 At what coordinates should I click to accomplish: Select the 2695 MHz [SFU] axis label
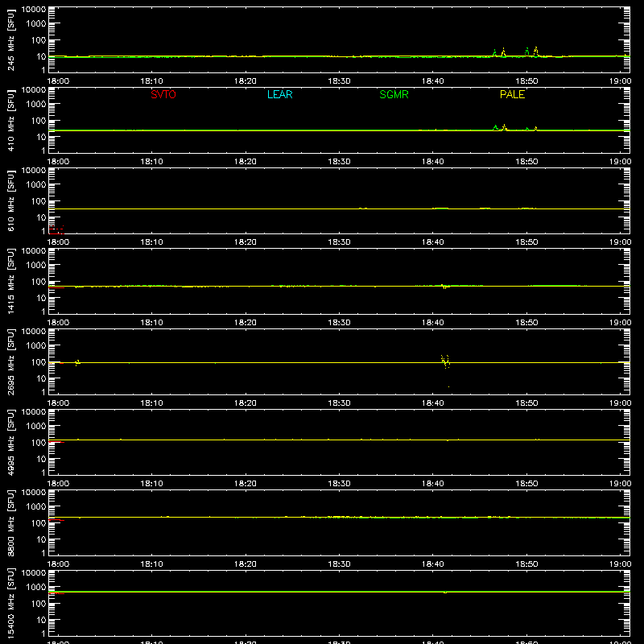point(10,361)
